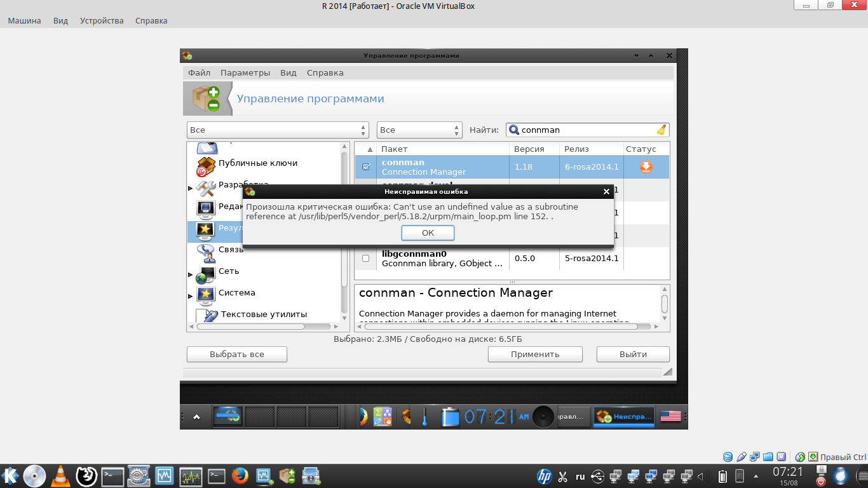Click OK in the error dialog

(x=428, y=233)
